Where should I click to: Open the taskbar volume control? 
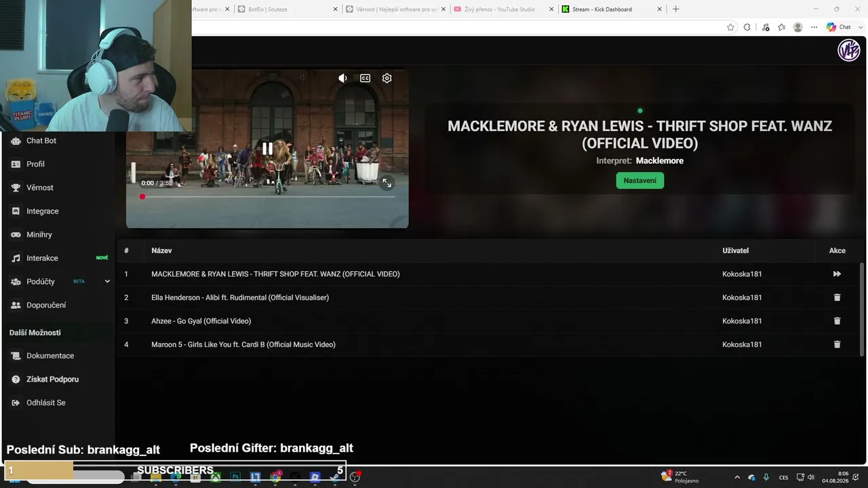(810, 477)
